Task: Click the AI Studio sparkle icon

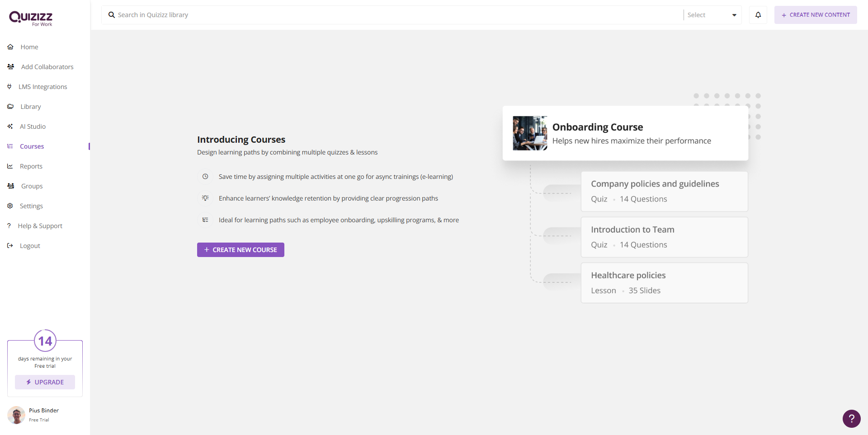Action: pos(10,126)
